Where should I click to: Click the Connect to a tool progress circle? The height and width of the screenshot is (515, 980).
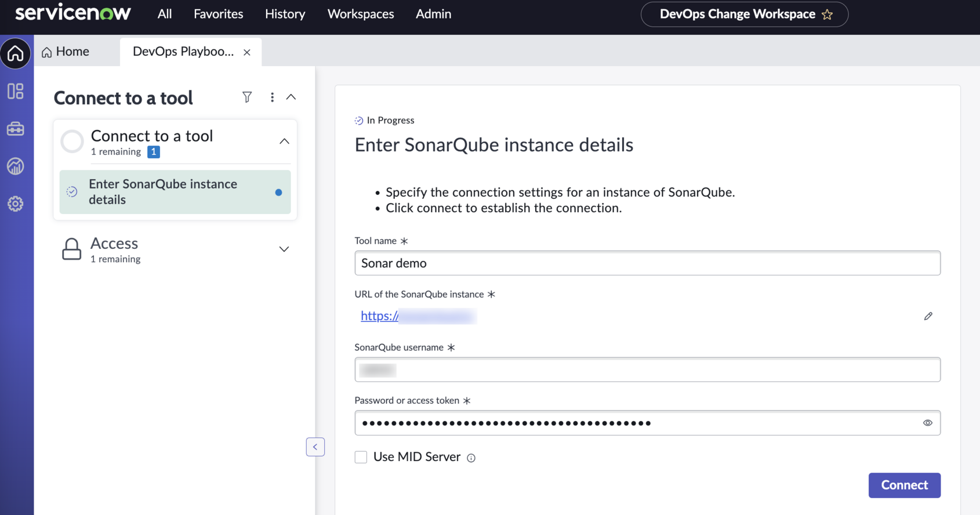(72, 141)
